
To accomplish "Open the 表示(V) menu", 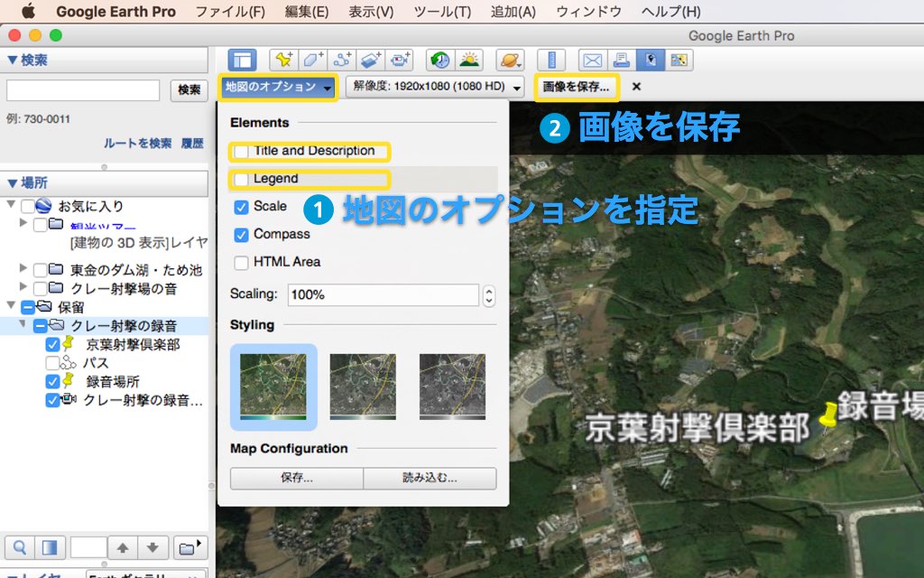I will coord(371,12).
